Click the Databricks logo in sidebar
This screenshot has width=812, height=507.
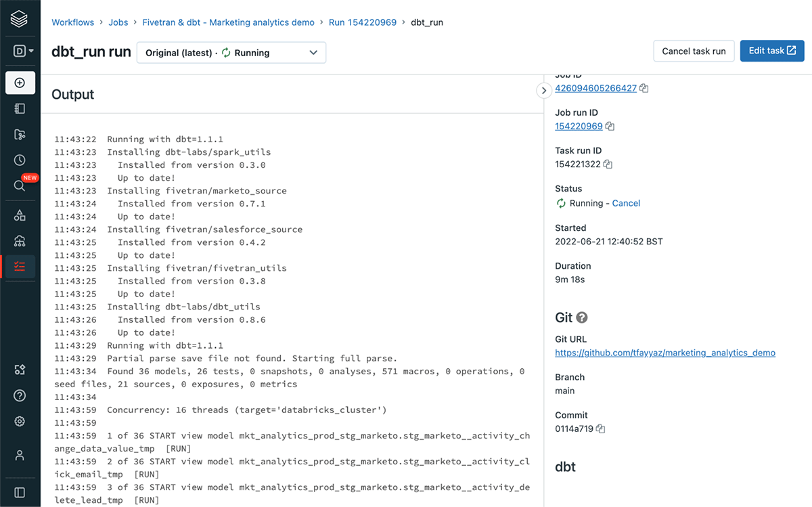tap(20, 19)
